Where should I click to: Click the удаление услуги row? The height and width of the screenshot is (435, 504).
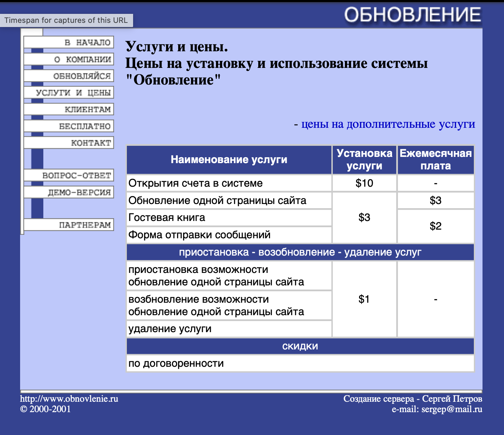[229, 329]
